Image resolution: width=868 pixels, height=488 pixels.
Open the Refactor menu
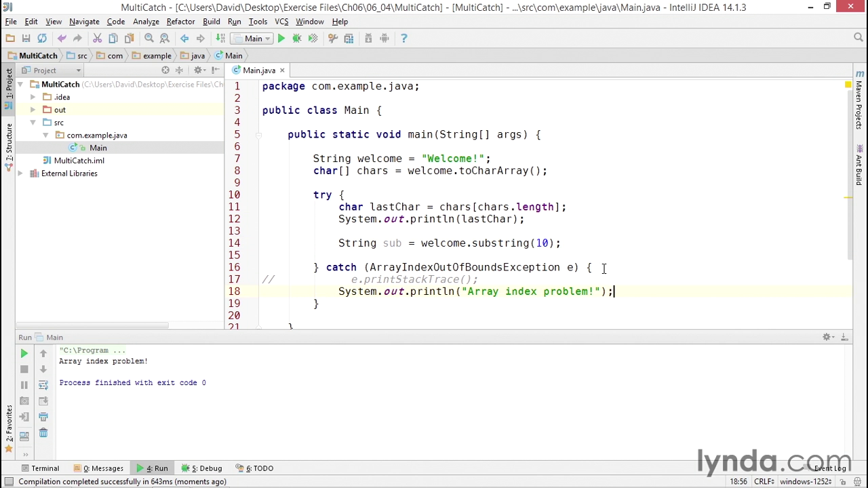180,22
